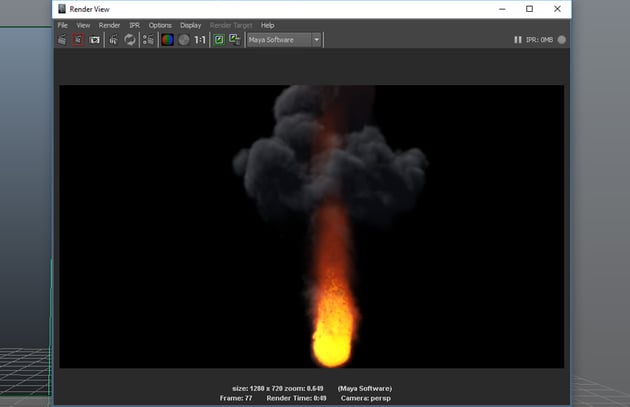The height and width of the screenshot is (407, 630).
Task: Open the Options menu
Action: [x=160, y=25]
